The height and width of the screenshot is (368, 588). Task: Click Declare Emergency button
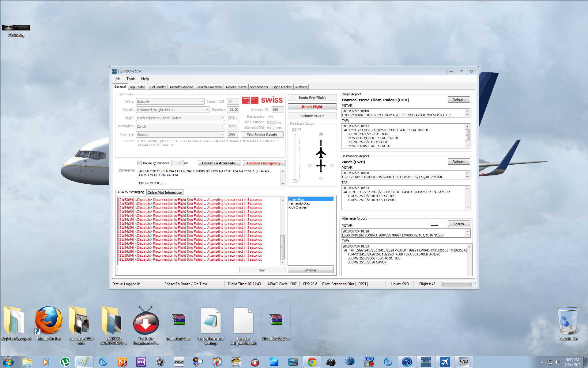pyautogui.click(x=264, y=163)
